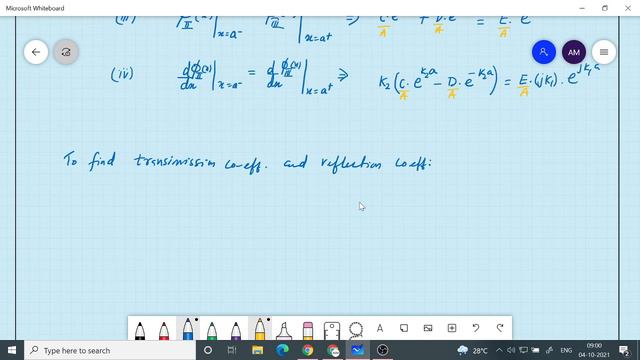Select the yellow pen tool
Viewport: 640px width, 360px height.
(x=260, y=329)
